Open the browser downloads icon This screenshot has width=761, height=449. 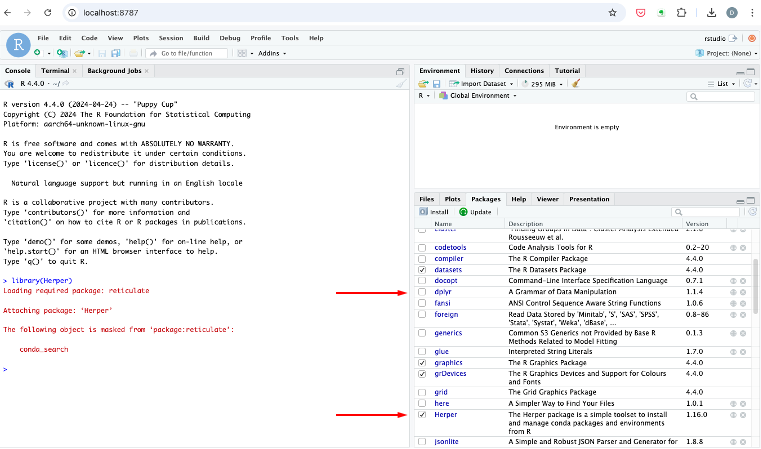[711, 13]
